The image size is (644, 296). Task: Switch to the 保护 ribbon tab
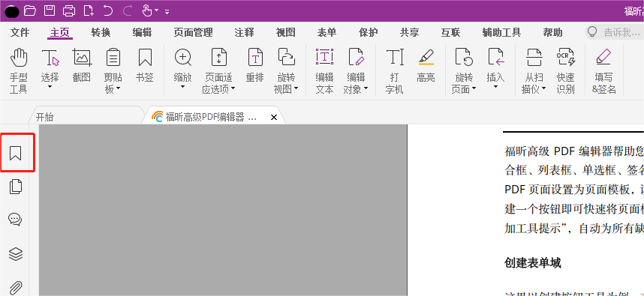[x=368, y=32]
